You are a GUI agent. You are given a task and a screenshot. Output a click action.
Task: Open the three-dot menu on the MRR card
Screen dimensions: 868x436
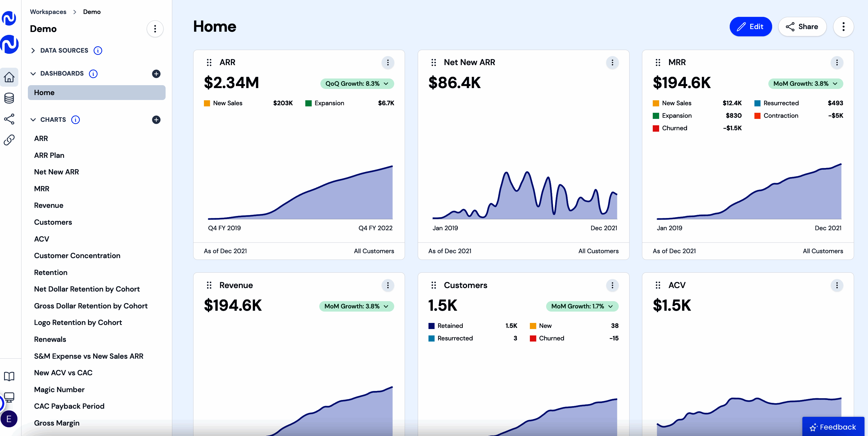click(837, 63)
